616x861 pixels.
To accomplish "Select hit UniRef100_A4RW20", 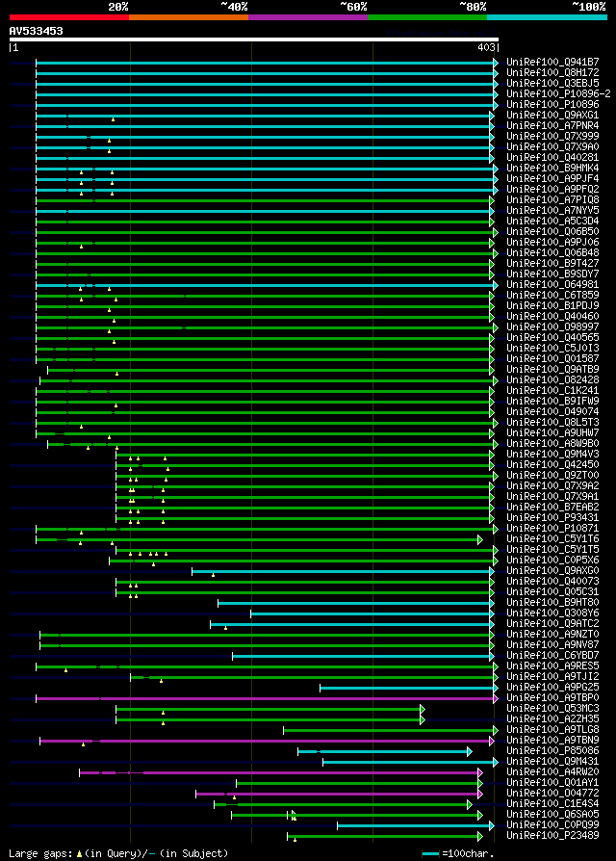I will pyautogui.click(x=552, y=772).
